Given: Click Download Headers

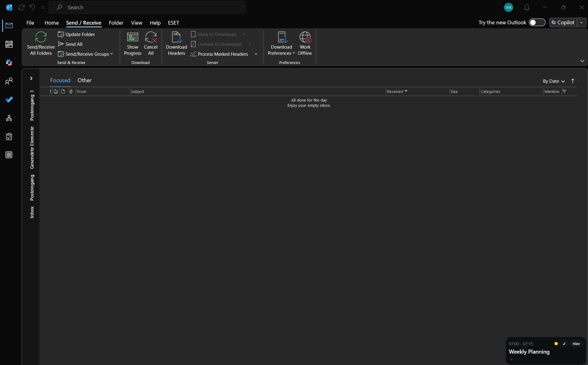Looking at the screenshot, I should 176,44.
